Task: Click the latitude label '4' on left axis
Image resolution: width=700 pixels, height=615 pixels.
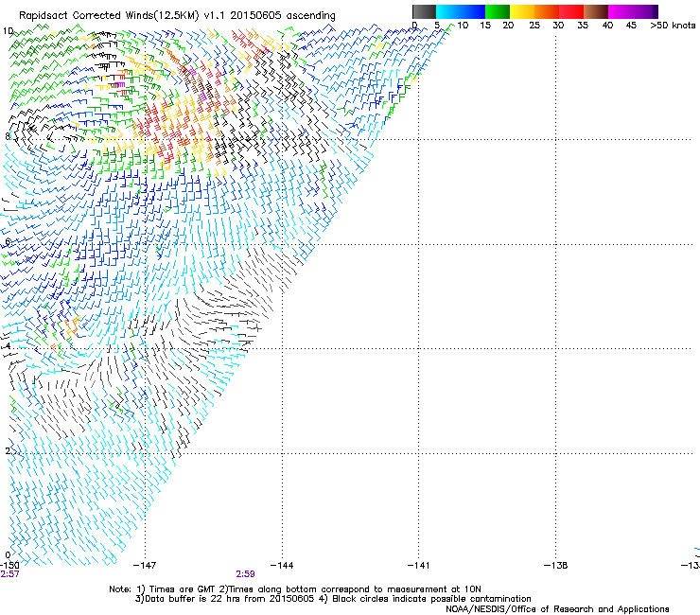Action: pos(8,346)
